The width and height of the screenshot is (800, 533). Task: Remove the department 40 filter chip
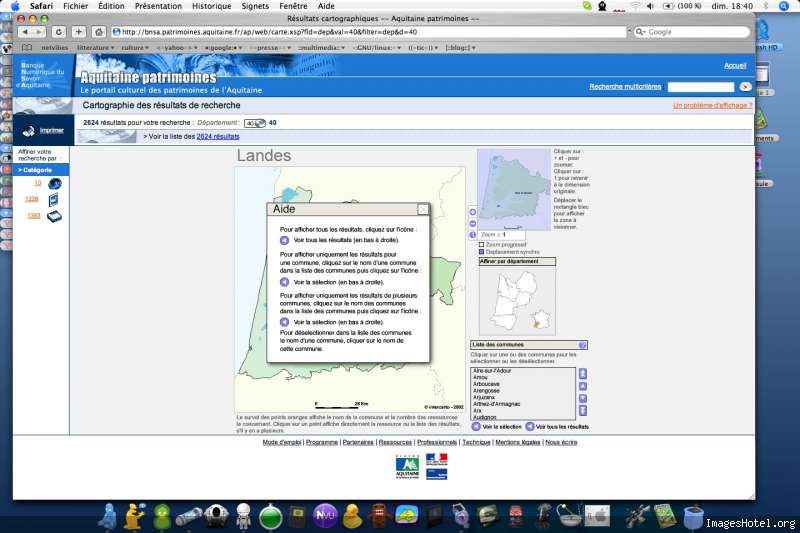coord(255,123)
